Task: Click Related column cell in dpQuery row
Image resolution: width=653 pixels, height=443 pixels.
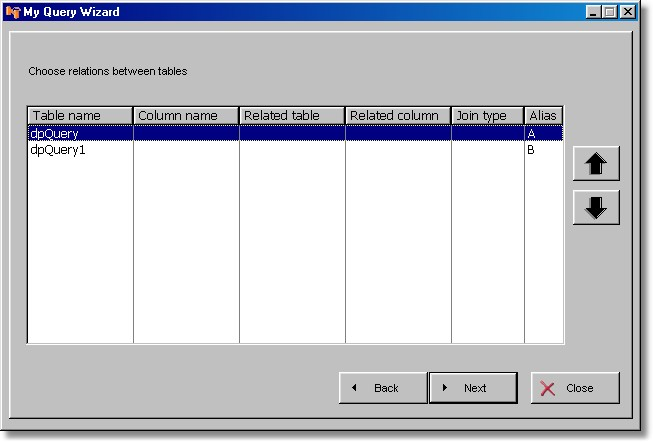Action: pos(398,133)
